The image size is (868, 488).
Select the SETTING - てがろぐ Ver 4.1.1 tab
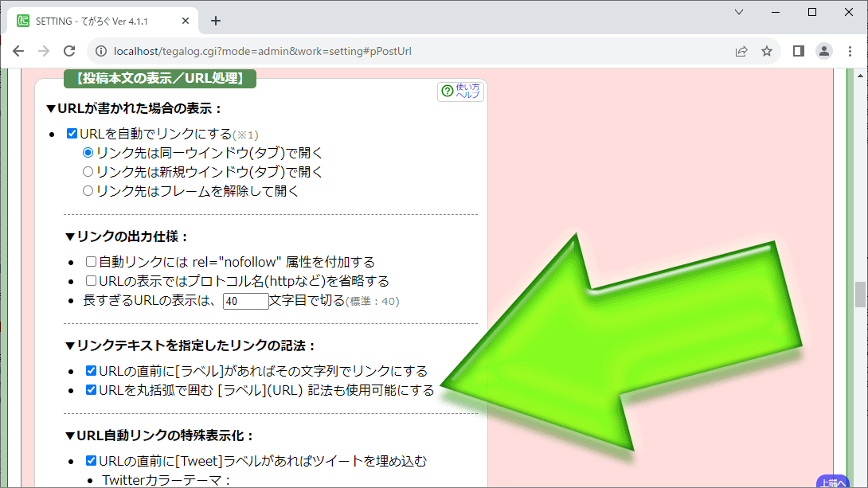pos(103,21)
